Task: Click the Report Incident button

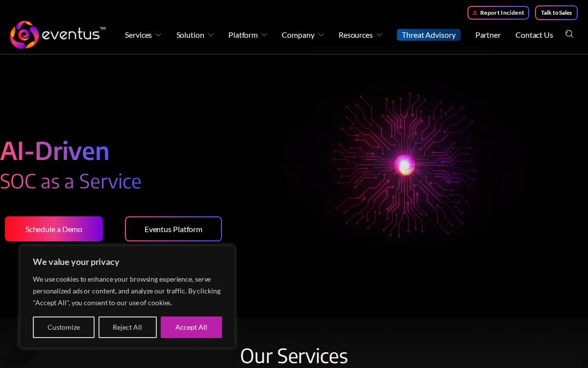Action: click(498, 13)
